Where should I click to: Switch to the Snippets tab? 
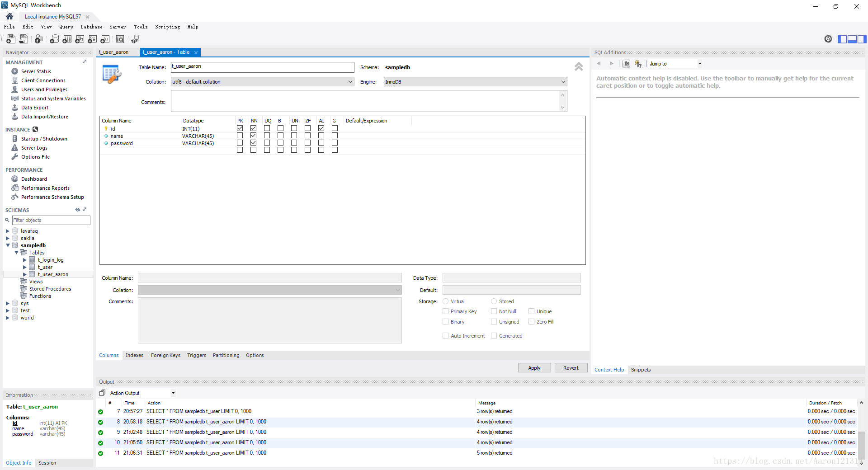[641, 370]
